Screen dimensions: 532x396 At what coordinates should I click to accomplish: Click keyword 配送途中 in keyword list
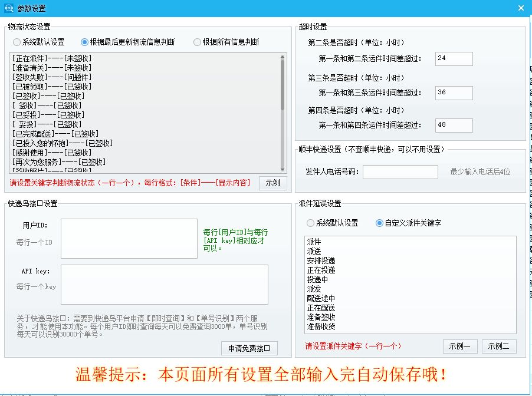tap(321, 298)
